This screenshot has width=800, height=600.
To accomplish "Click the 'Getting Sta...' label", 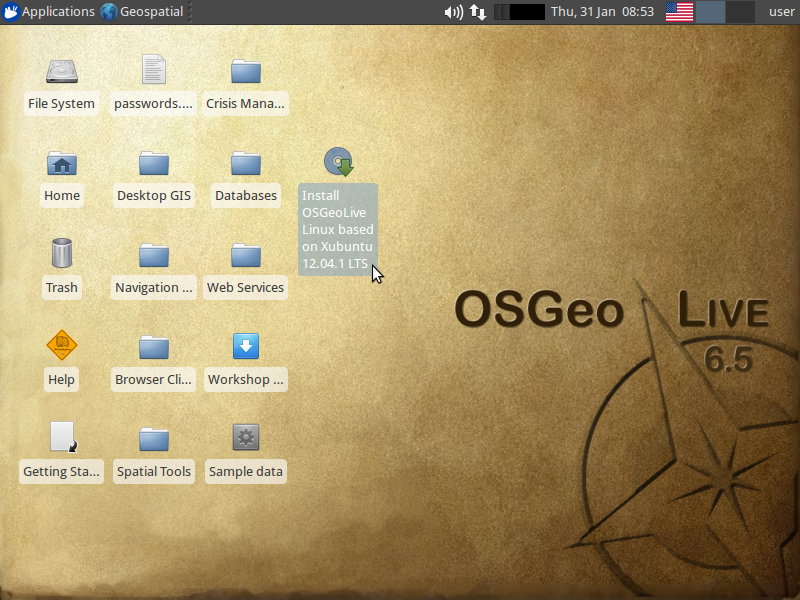I will point(61,471).
